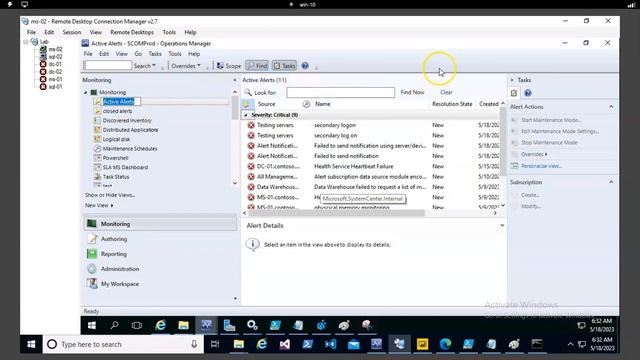Click the Clear link
640x360 pixels.
coord(446,92)
